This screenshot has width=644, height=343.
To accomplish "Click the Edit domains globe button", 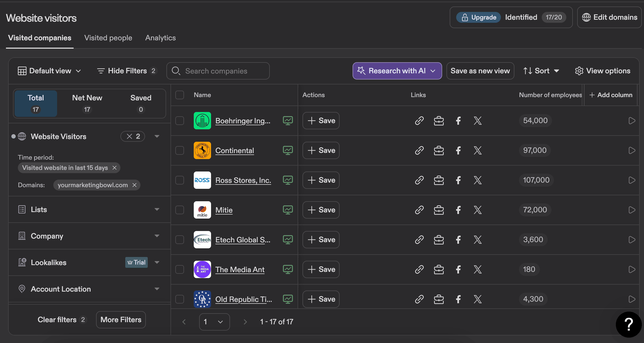I will point(609,17).
